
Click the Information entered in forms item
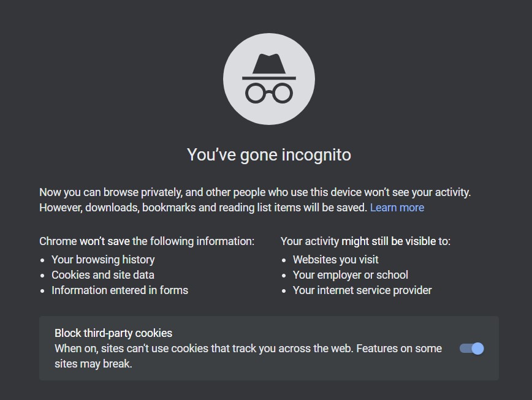coord(120,290)
